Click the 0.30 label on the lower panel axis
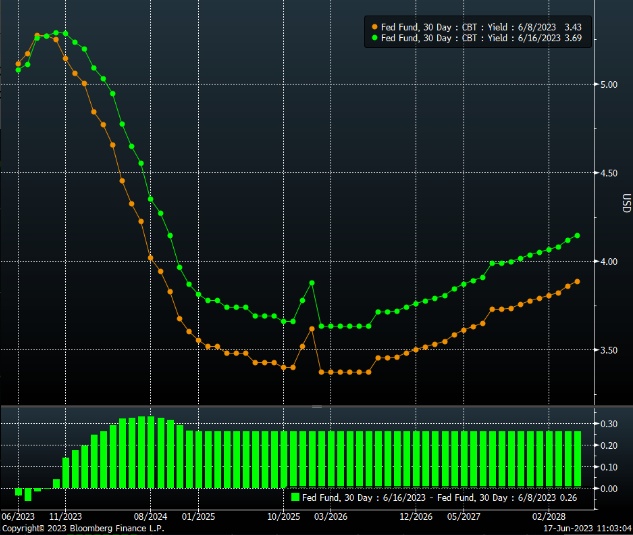Screen dimensions: 633x535 coord(607,424)
